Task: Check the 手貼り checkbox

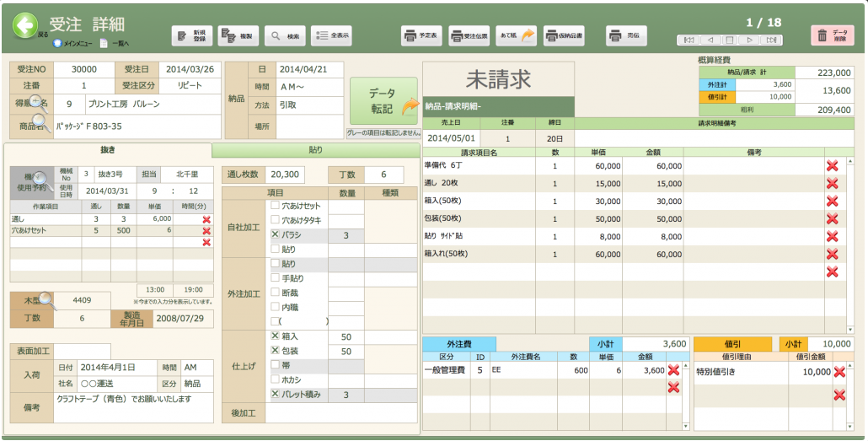Action: pos(275,278)
